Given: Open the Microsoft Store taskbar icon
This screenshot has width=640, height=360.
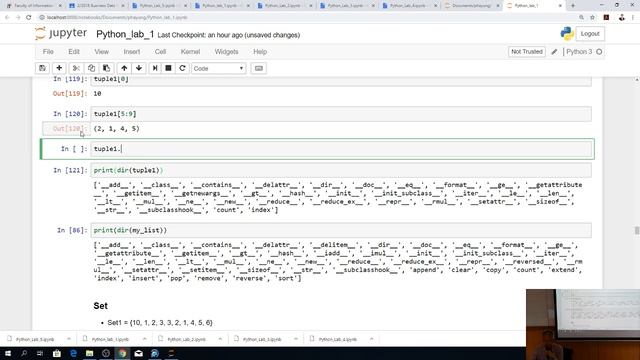Looking at the screenshot, I should (57, 353).
